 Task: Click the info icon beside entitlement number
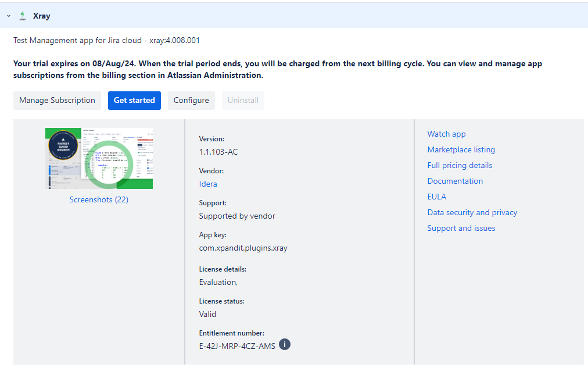click(x=284, y=344)
